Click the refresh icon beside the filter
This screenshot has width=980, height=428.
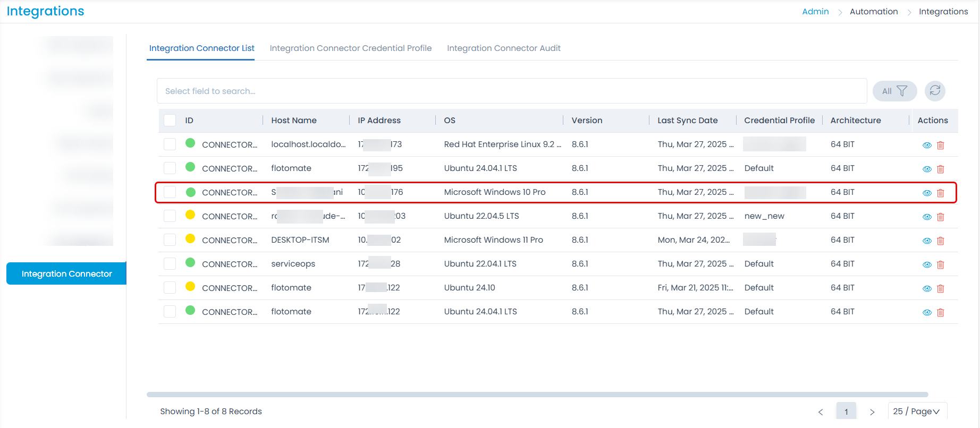pos(935,91)
